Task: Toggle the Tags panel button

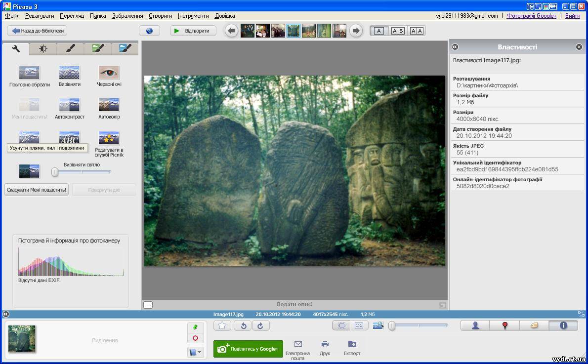Action: click(x=534, y=325)
